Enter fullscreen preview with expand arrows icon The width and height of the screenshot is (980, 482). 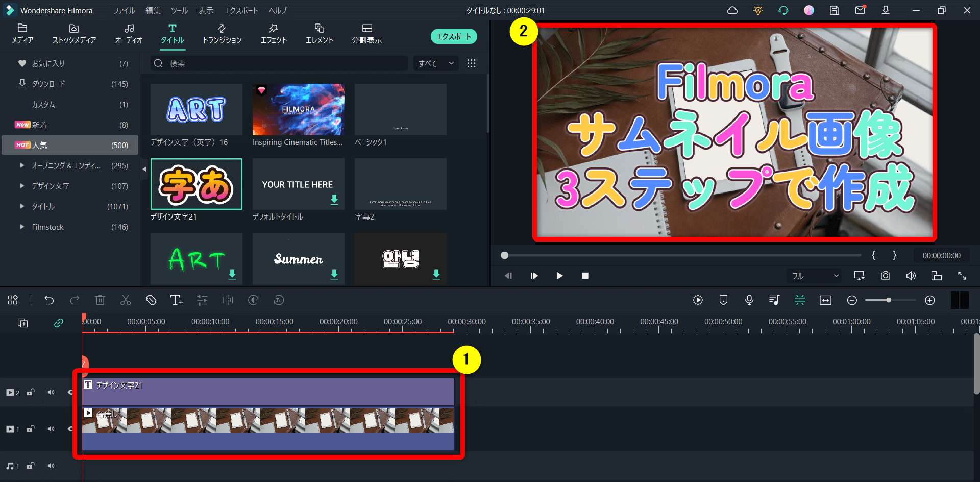tap(962, 276)
